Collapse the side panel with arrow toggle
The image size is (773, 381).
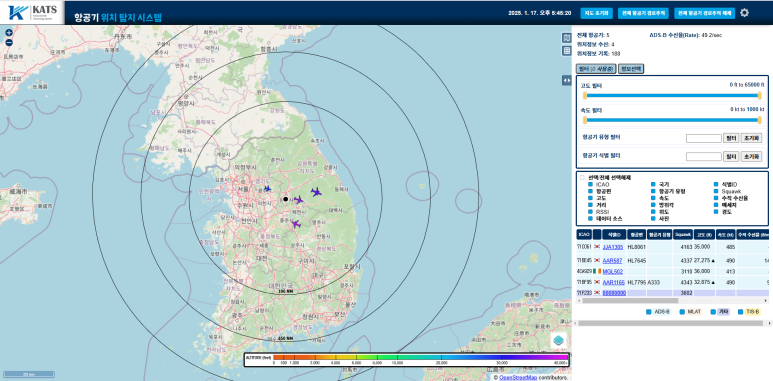coord(566,80)
